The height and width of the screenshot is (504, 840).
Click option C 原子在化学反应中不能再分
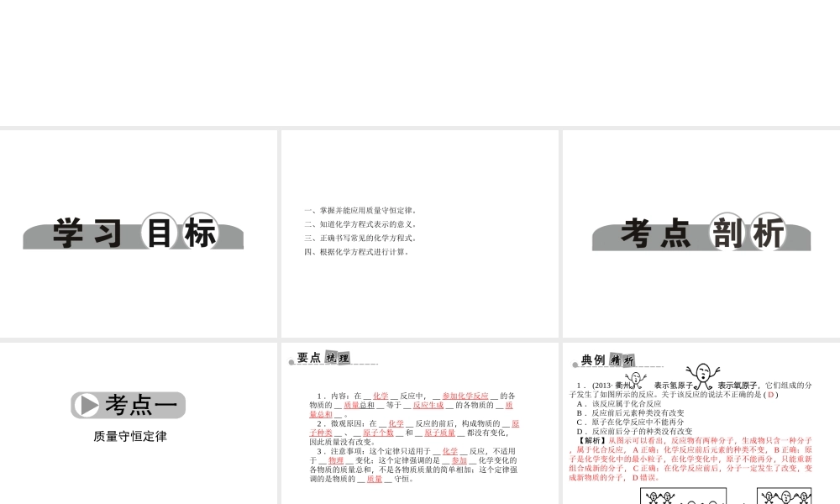(x=630, y=422)
